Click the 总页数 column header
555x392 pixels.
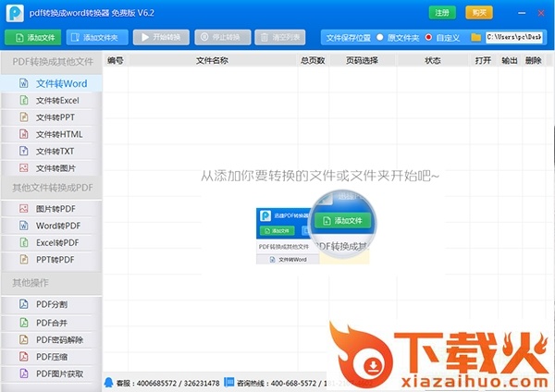click(x=313, y=61)
